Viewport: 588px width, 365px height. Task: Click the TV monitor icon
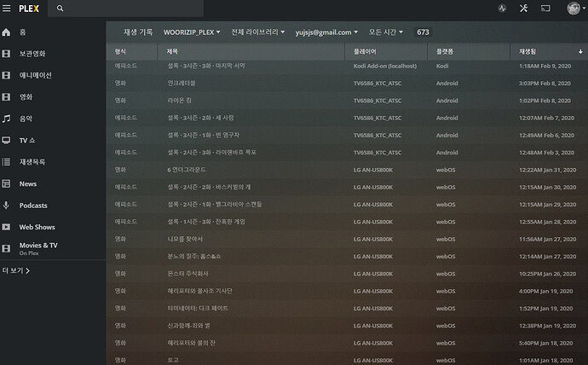coord(6,141)
